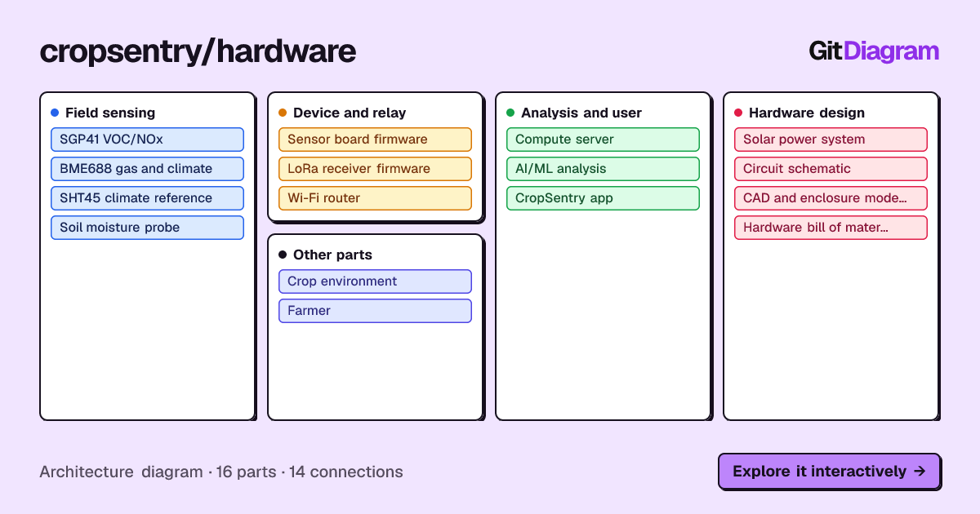Click Explore it interactively button
This screenshot has height=514, width=980.
click(x=829, y=471)
